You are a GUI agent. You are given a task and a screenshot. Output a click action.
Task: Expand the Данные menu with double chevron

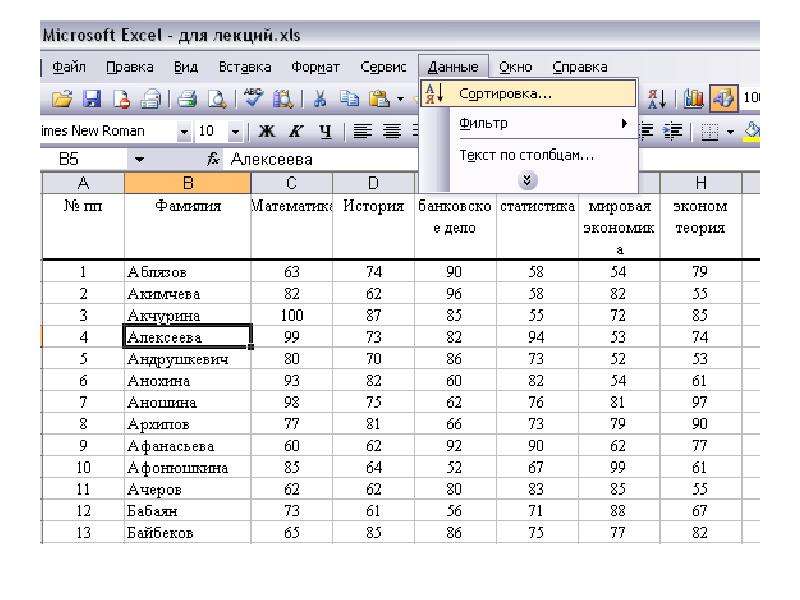click(528, 180)
